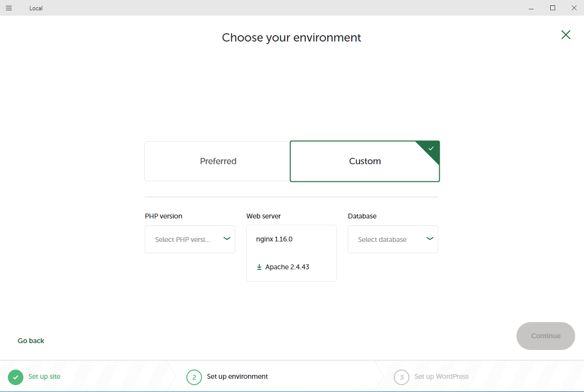Click the completed Set up site checkmark circle
This screenshot has height=392, width=584.
point(16,377)
